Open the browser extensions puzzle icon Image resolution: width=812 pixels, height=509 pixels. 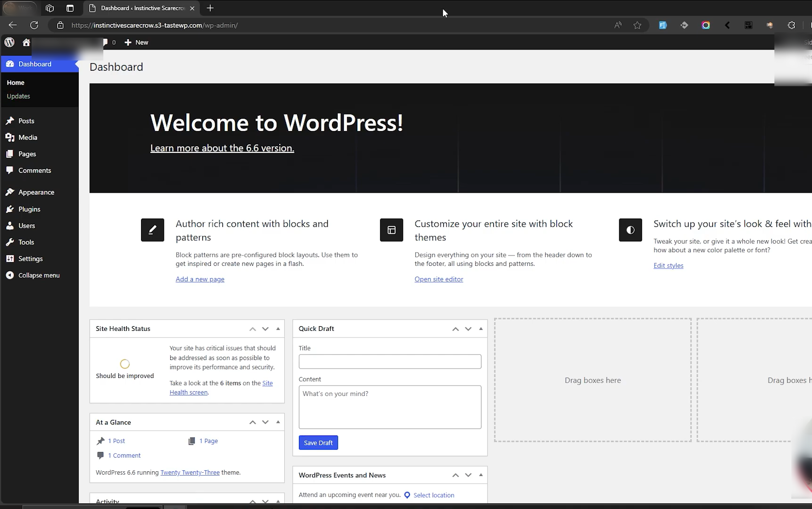[791, 25]
